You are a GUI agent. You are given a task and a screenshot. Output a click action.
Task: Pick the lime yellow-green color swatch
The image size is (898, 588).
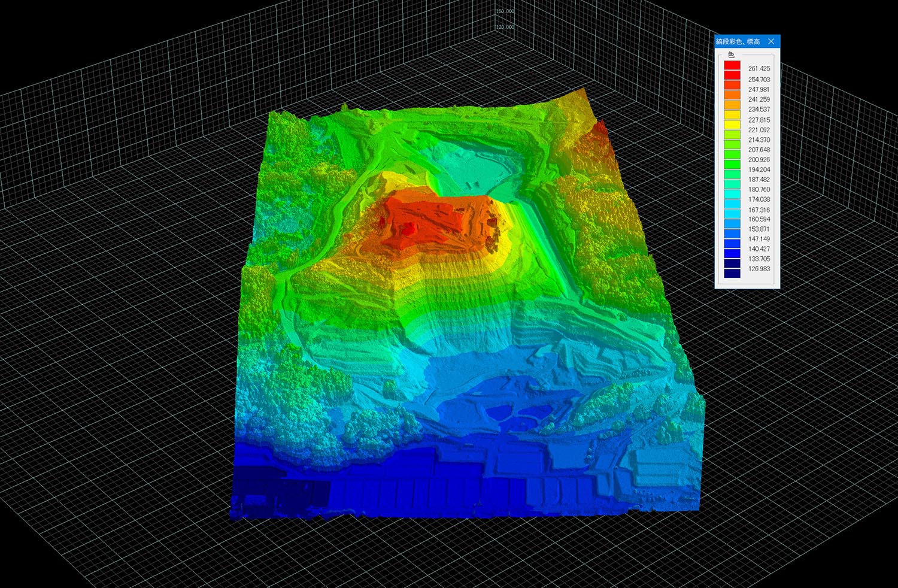732,134
